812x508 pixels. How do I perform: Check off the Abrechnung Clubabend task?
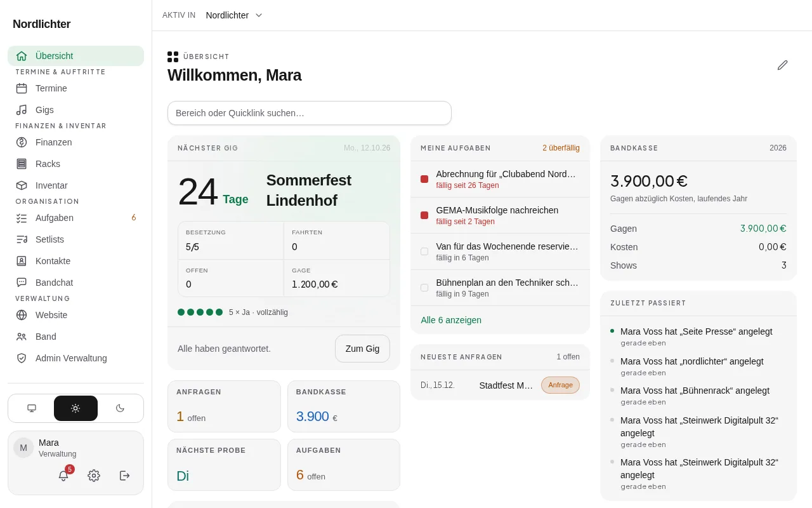pos(424,179)
